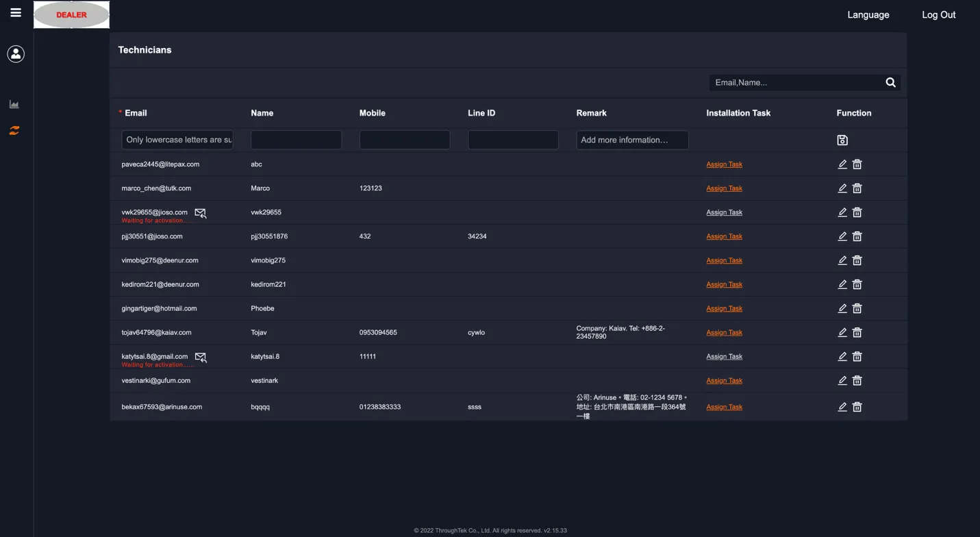
Task: Open the statistics chart icon in the sidebar
Action: pyautogui.click(x=14, y=103)
